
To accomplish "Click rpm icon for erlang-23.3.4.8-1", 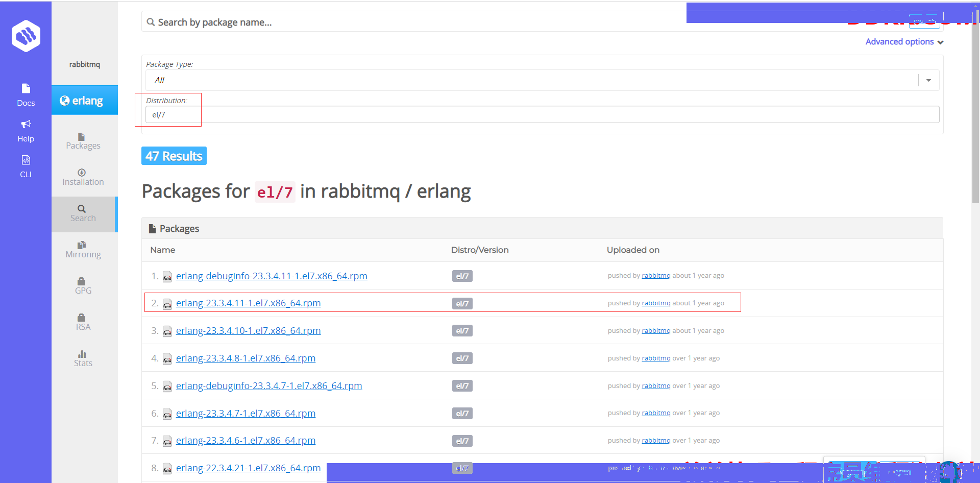I will tap(167, 359).
